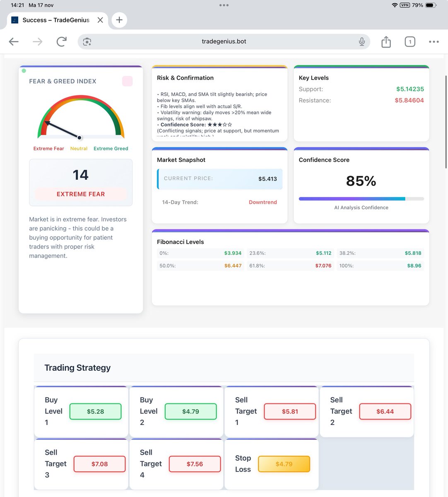Click the Fibonacci 0% value $3.934
Viewport: 448px width, 497px height.
pyautogui.click(x=233, y=253)
